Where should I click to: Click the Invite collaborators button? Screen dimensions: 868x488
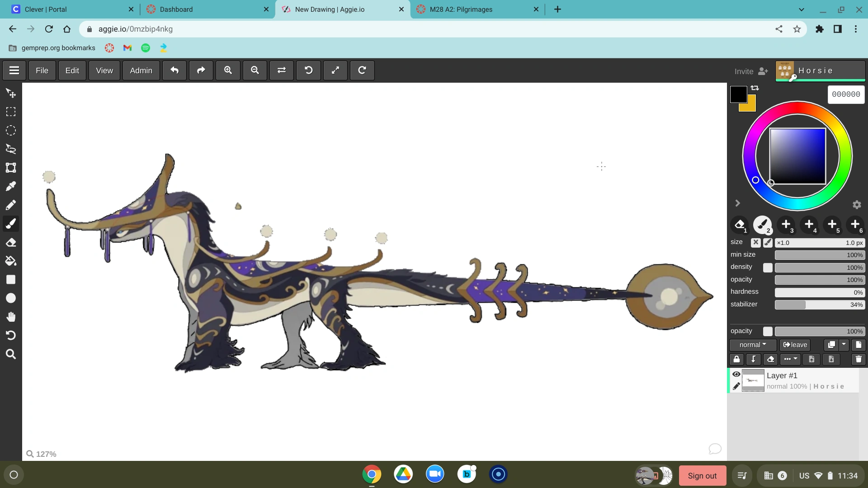[750, 71]
